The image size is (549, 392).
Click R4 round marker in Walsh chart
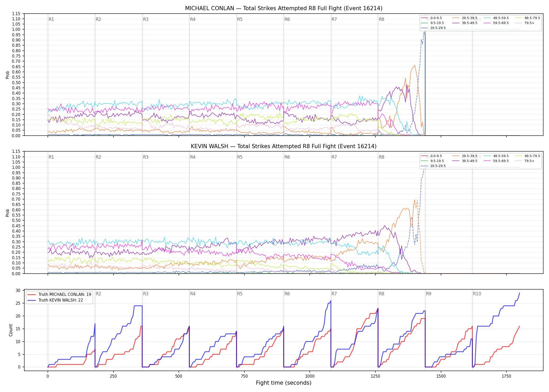tap(193, 157)
